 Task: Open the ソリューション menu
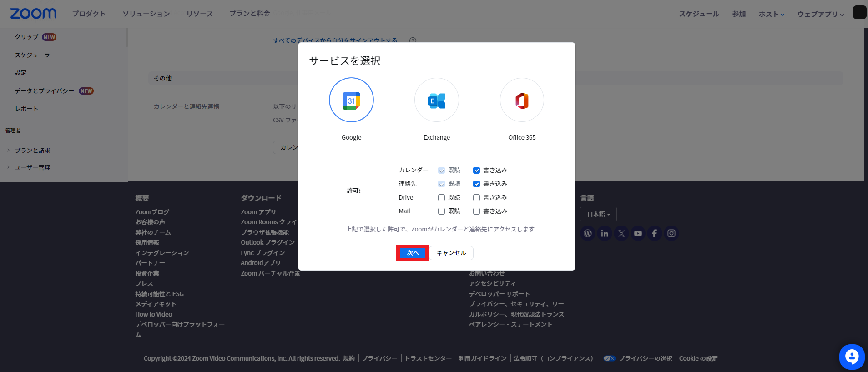click(146, 14)
